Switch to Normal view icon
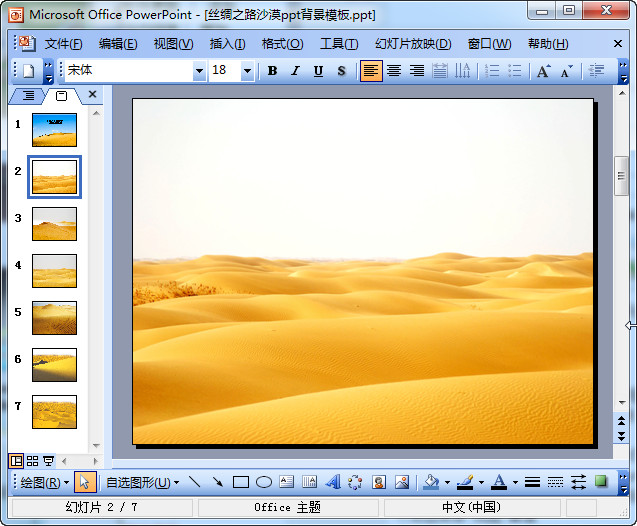Image resolution: width=637 pixels, height=526 pixels. 16,461
